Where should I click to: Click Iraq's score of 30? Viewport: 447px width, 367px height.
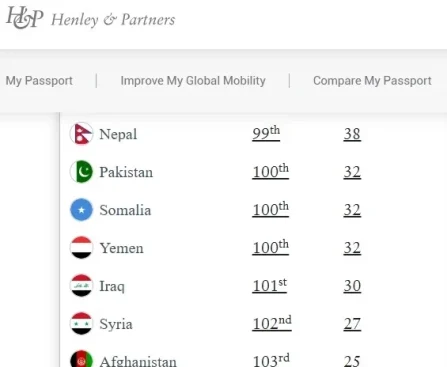coord(352,286)
